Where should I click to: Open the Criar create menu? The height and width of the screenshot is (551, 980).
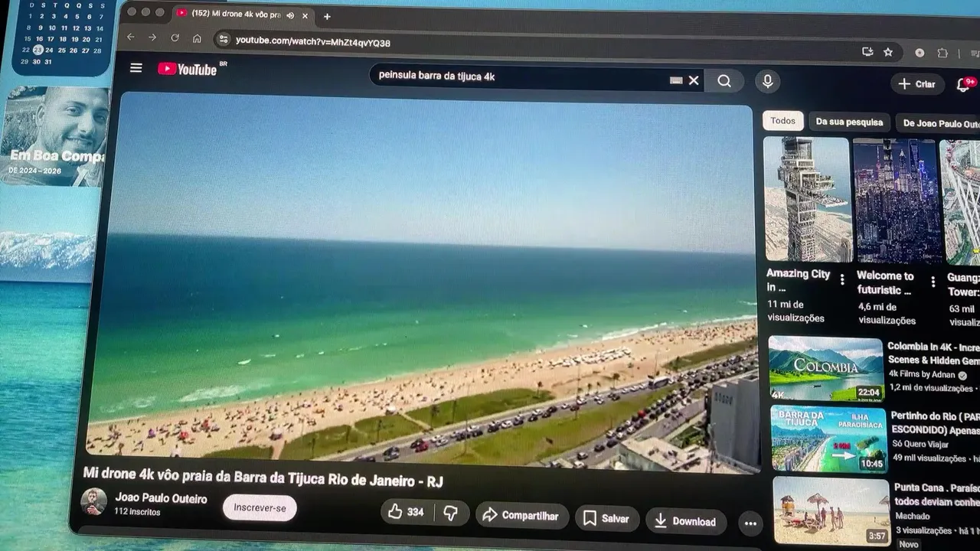tap(917, 84)
